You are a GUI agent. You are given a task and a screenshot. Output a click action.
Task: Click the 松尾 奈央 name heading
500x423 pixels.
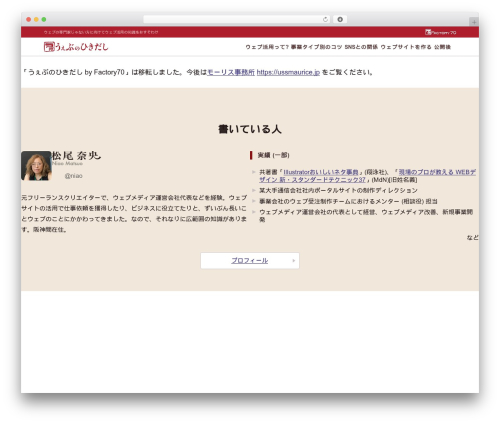[76, 156]
